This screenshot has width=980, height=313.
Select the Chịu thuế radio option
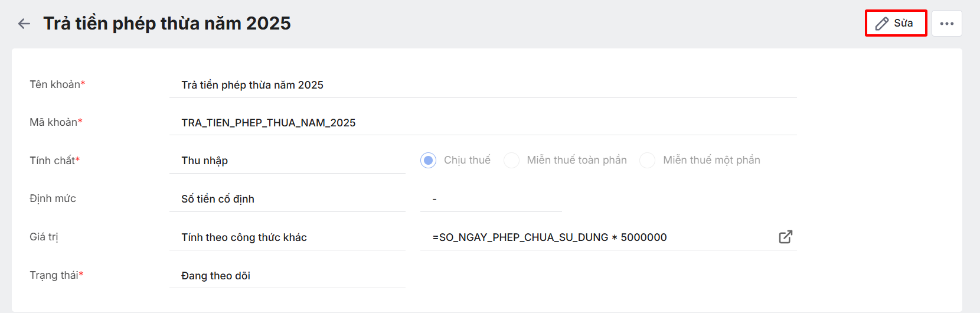pos(429,160)
